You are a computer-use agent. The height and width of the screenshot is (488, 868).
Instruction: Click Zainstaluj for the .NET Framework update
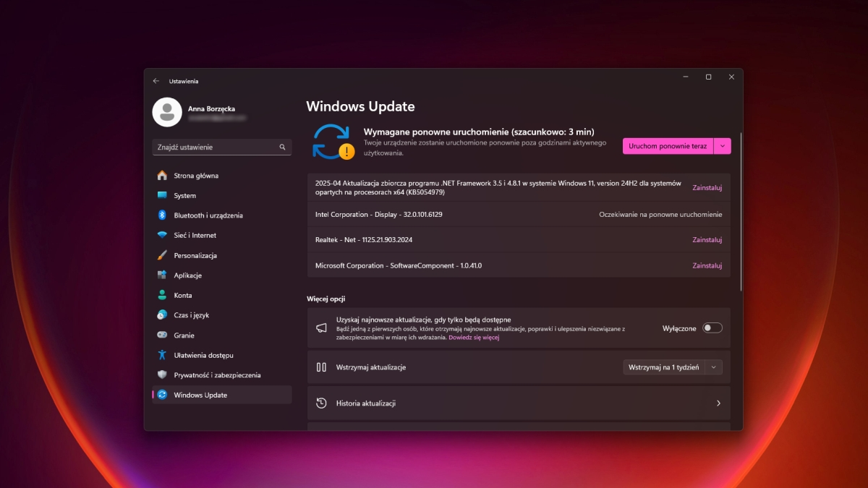coord(707,187)
